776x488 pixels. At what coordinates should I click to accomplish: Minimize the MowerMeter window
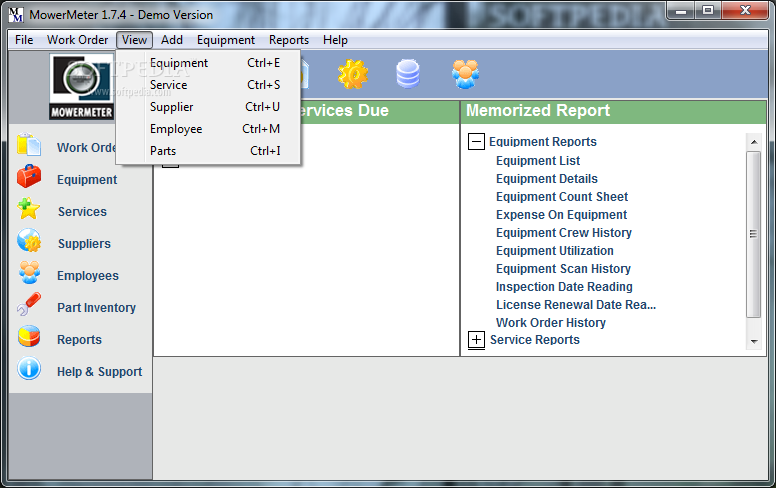(x=681, y=10)
